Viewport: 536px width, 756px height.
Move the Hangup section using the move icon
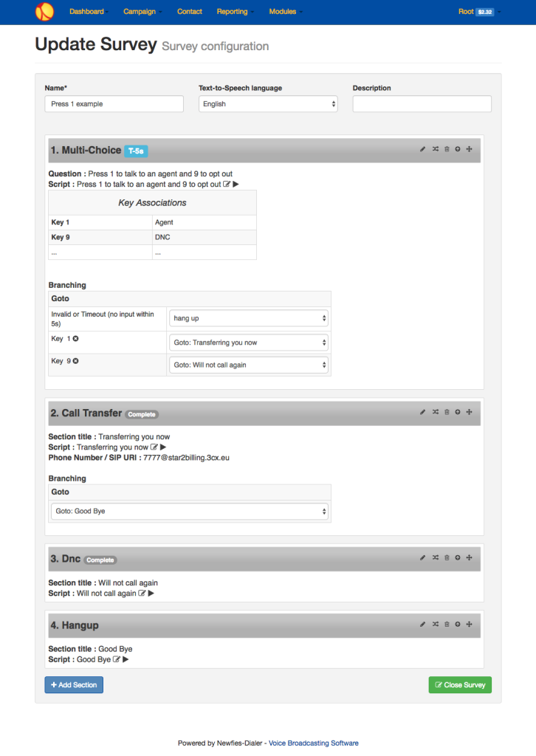tap(470, 624)
